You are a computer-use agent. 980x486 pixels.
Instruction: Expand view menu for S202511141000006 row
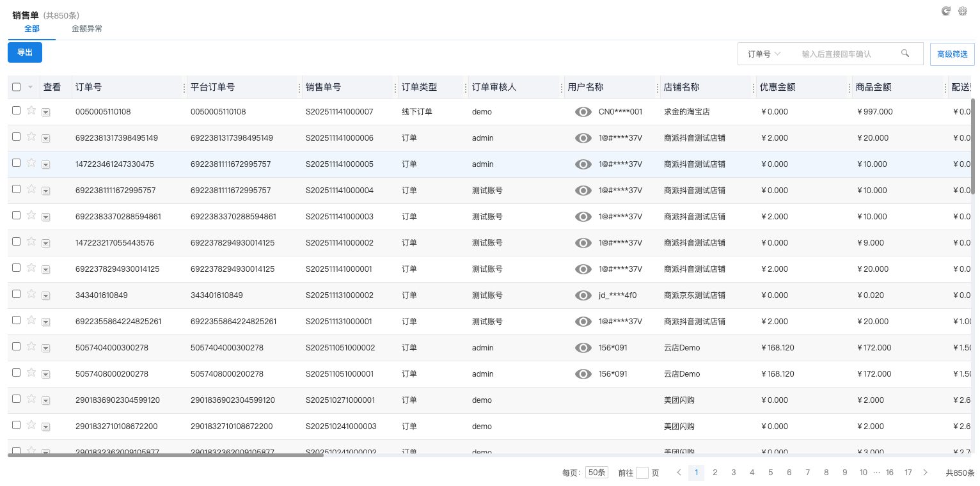(x=45, y=139)
